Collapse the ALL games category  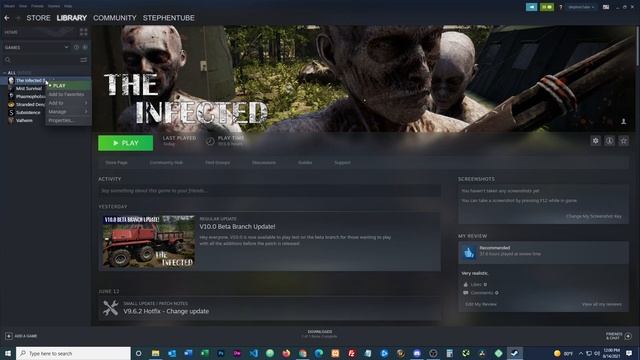pyautogui.click(x=4, y=73)
